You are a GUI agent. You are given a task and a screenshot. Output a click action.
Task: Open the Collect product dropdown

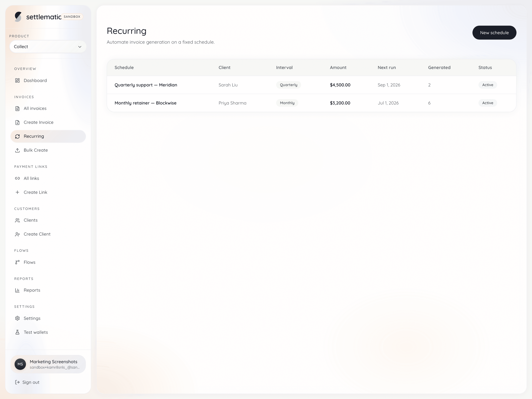(x=48, y=47)
